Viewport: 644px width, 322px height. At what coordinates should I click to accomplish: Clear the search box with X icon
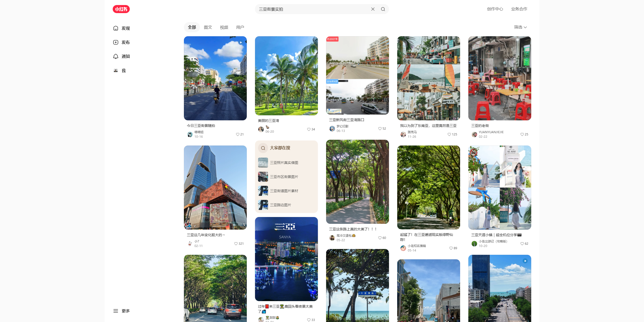click(373, 9)
